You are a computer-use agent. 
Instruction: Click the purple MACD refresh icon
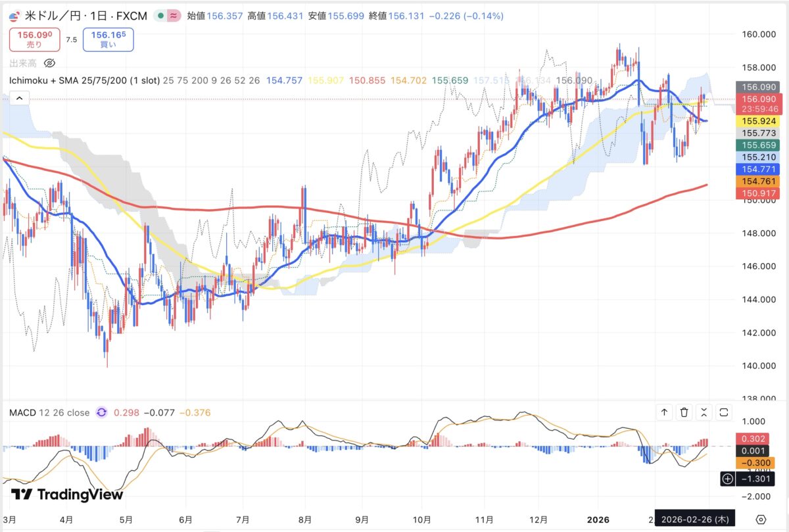tap(101, 412)
